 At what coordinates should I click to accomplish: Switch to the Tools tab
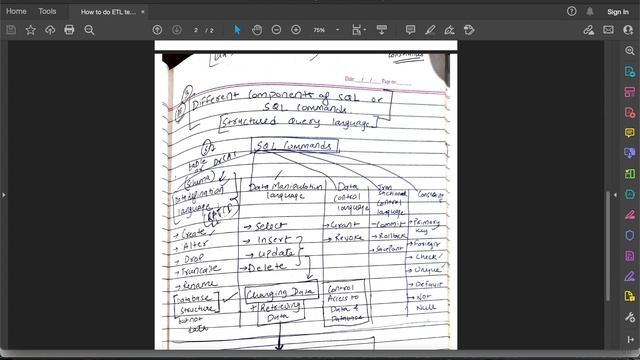click(47, 11)
